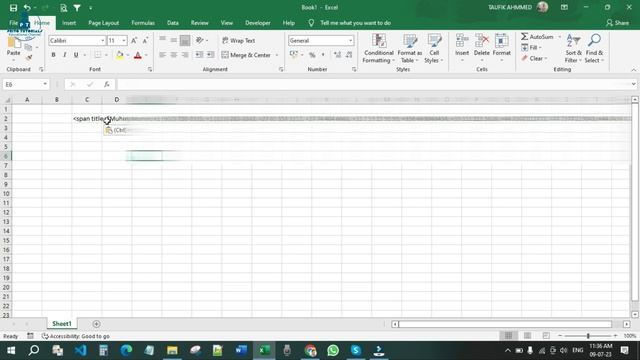Increase the cell indent
The height and width of the screenshot is (360, 640).
(210, 55)
